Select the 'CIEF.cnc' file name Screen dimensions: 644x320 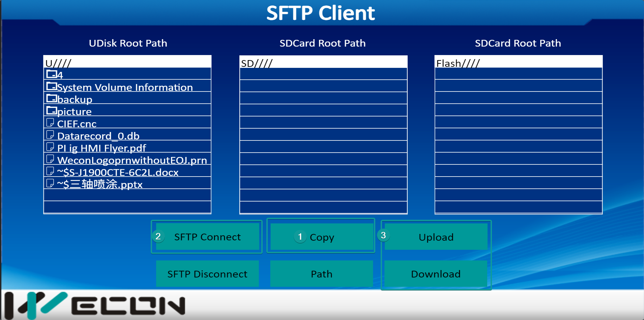pyautogui.click(x=77, y=124)
